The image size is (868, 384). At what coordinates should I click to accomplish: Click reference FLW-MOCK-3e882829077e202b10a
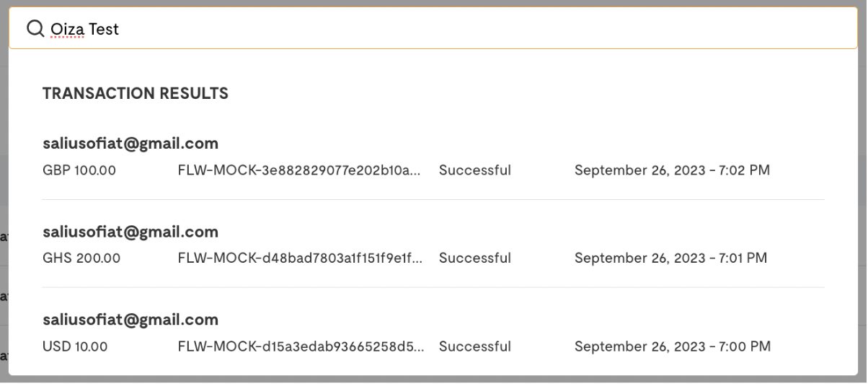pyautogui.click(x=300, y=170)
